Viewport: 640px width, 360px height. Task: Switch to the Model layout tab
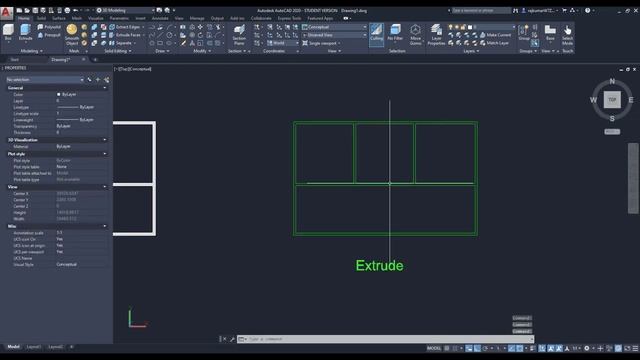[13, 347]
